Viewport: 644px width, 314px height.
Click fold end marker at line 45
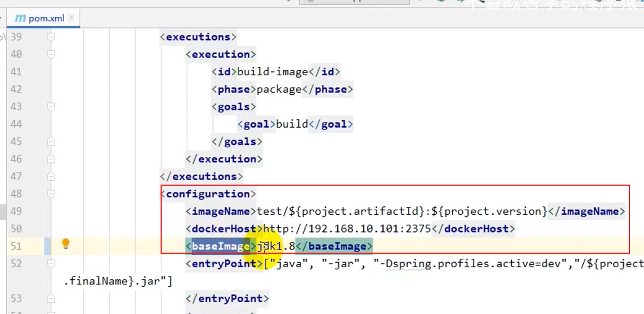click(x=51, y=142)
